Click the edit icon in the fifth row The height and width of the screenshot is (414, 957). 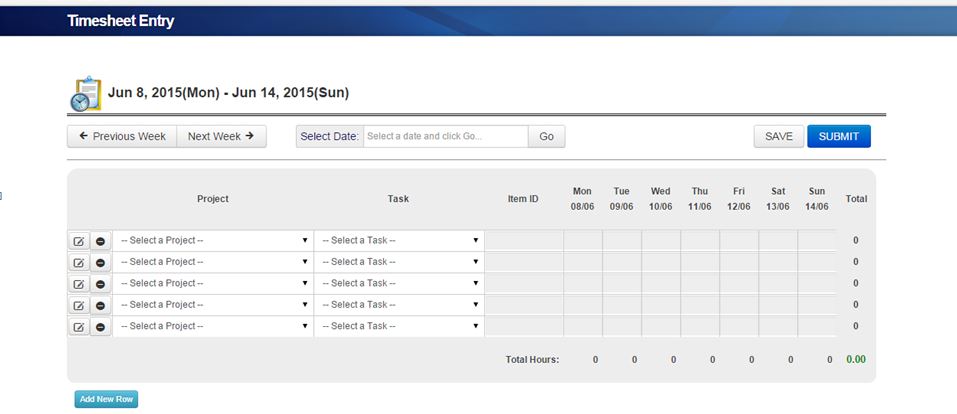78,327
